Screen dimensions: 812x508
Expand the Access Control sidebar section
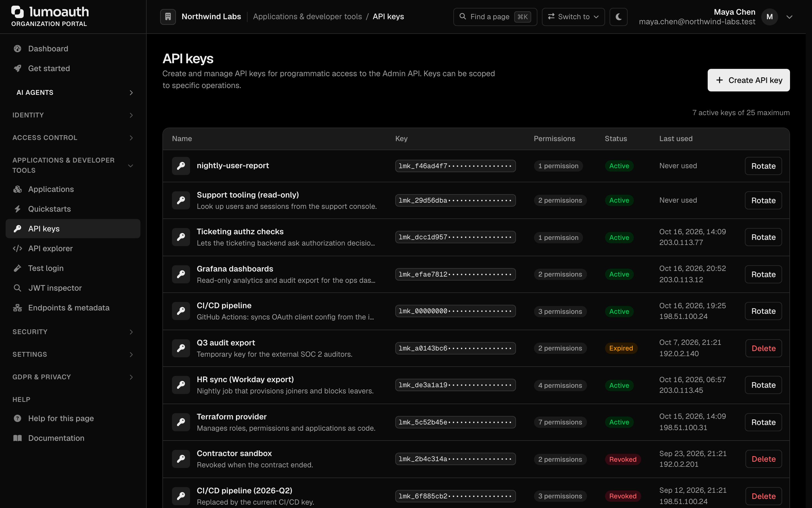(x=73, y=138)
